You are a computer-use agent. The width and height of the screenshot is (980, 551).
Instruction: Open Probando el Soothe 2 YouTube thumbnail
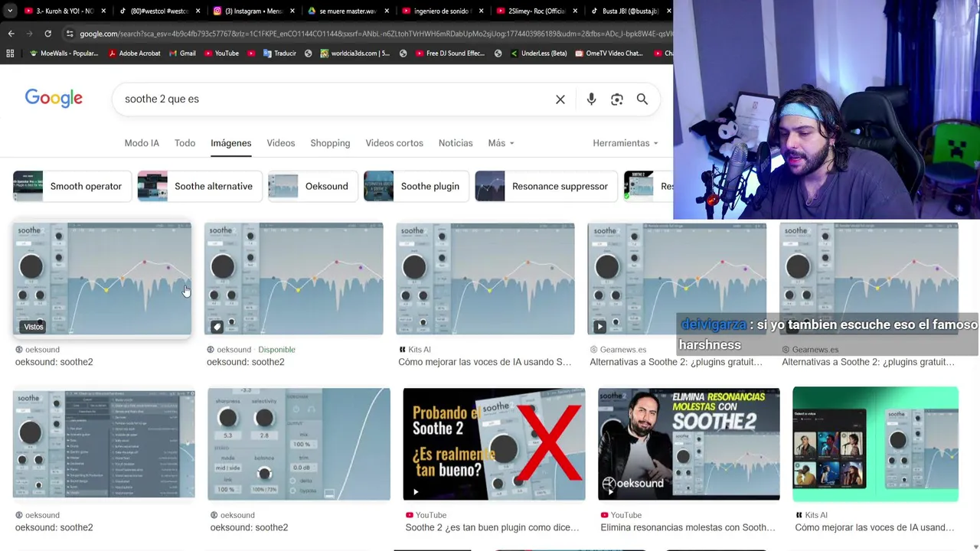tap(494, 444)
